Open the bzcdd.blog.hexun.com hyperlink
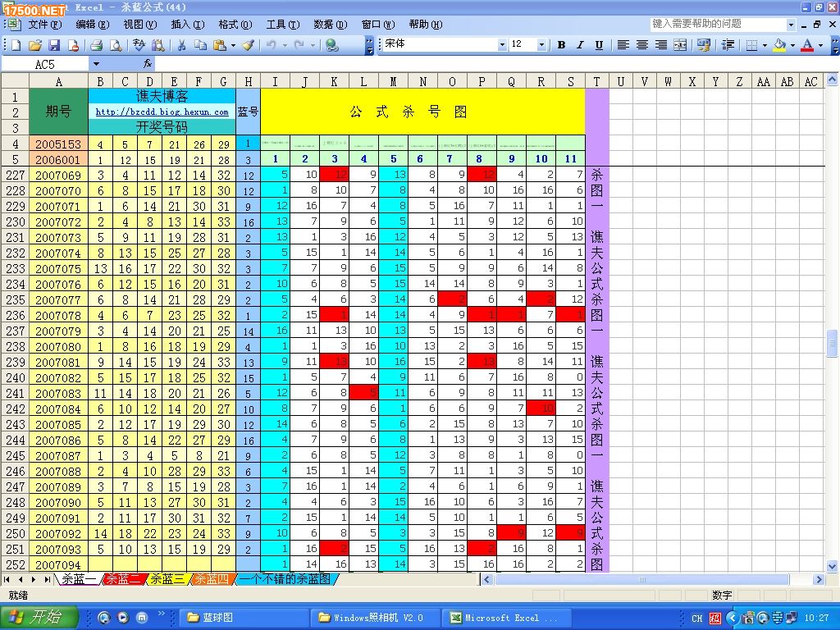Viewport: 840px width, 630px height. click(x=162, y=112)
